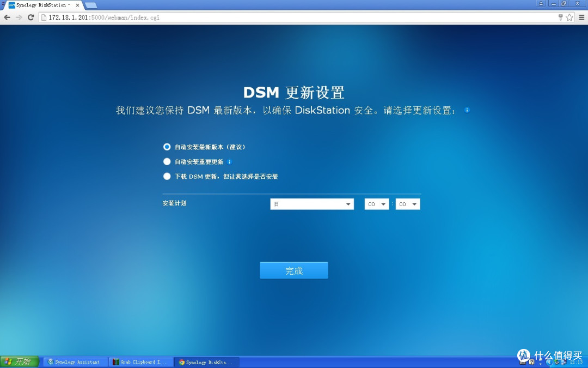The height and width of the screenshot is (368, 588).
Task: Click the info icon next to page subtitle
Action: point(467,110)
